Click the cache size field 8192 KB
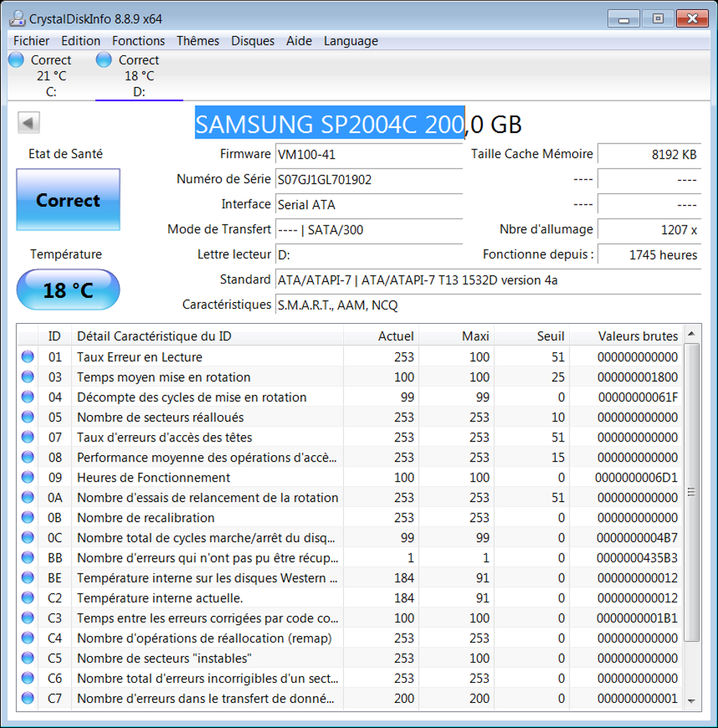 coord(649,154)
